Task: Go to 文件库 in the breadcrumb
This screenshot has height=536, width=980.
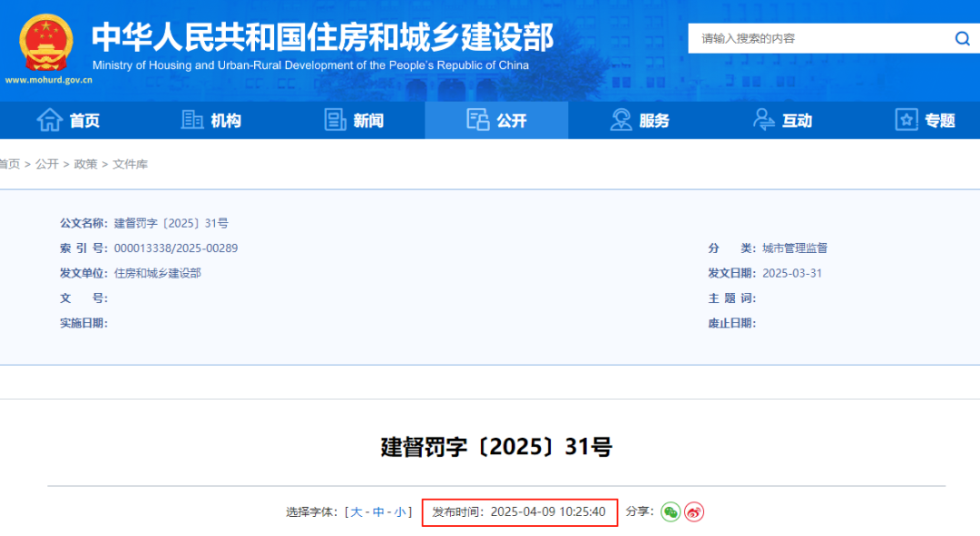Action: click(130, 164)
